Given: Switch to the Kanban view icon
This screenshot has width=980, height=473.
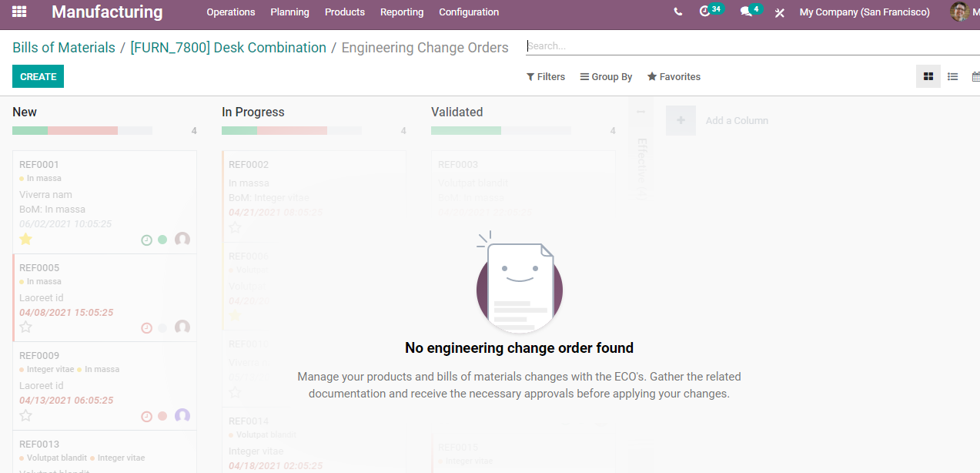Looking at the screenshot, I should pyautogui.click(x=928, y=76).
